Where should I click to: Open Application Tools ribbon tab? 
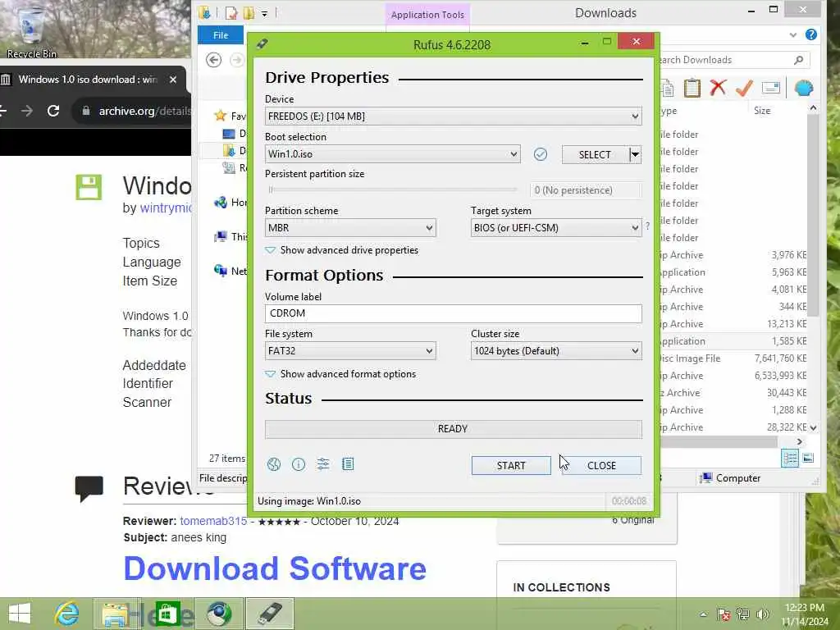point(427,15)
